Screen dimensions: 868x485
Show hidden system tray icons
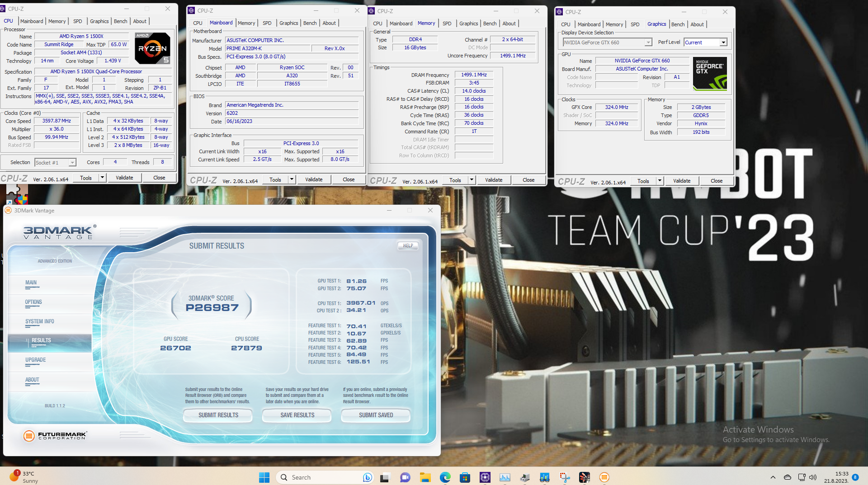pos(773,477)
